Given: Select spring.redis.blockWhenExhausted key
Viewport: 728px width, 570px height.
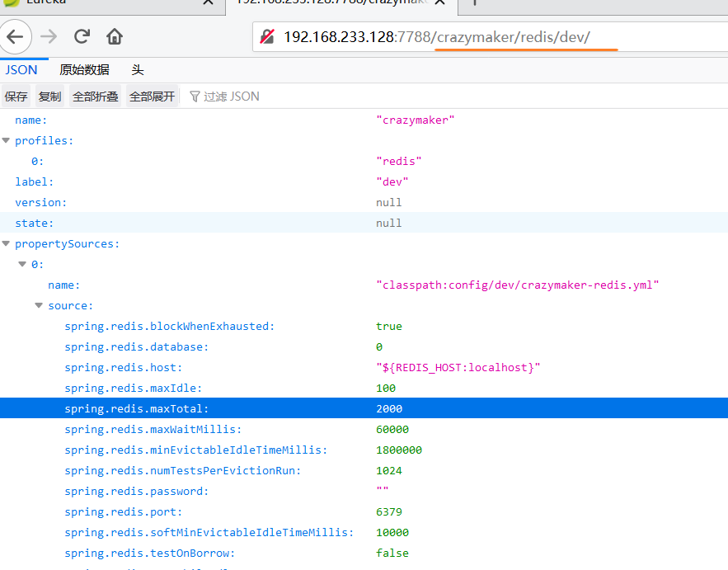Looking at the screenshot, I should pyautogui.click(x=170, y=326).
